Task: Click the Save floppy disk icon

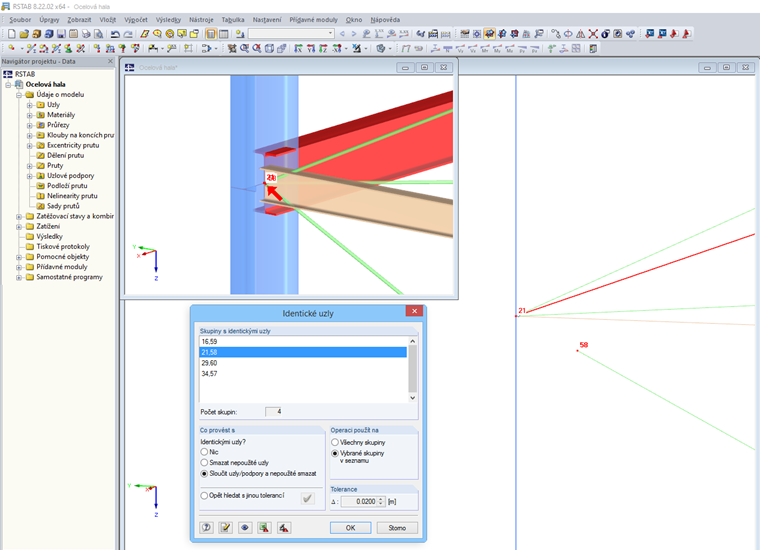Action: tap(61, 33)
